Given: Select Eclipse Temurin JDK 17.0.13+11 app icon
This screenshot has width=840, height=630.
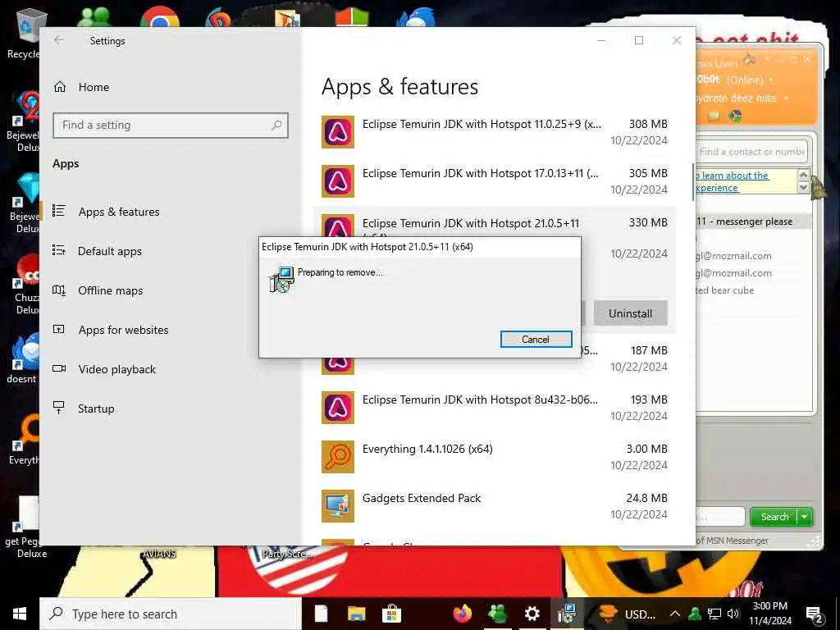Looking at the screenshot, I should 337,181.
